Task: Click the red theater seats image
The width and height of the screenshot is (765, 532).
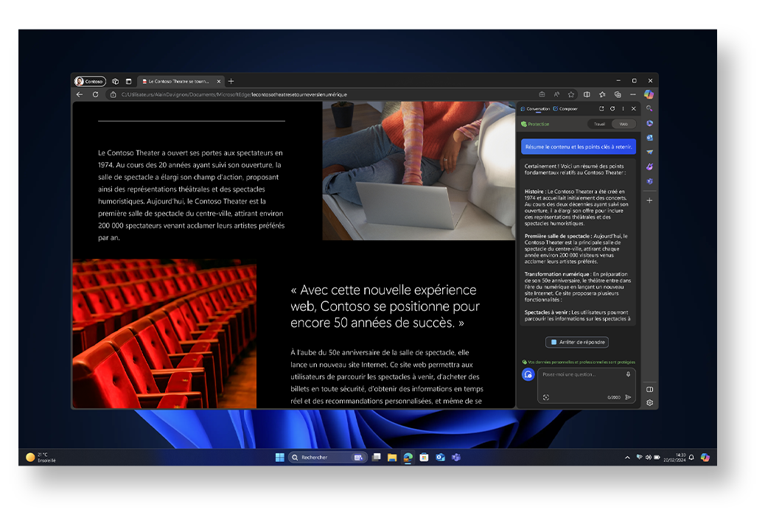Action: (164, 334)
